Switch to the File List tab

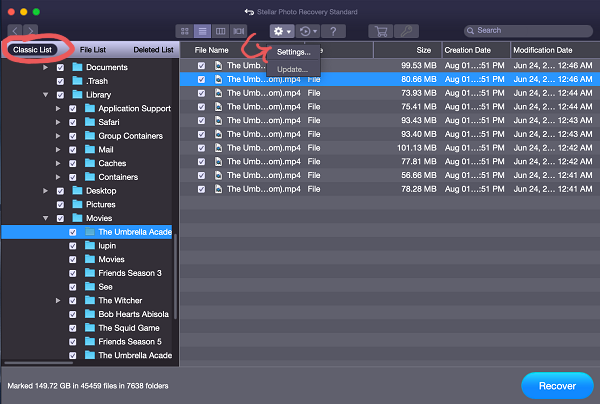click(93, 50)
